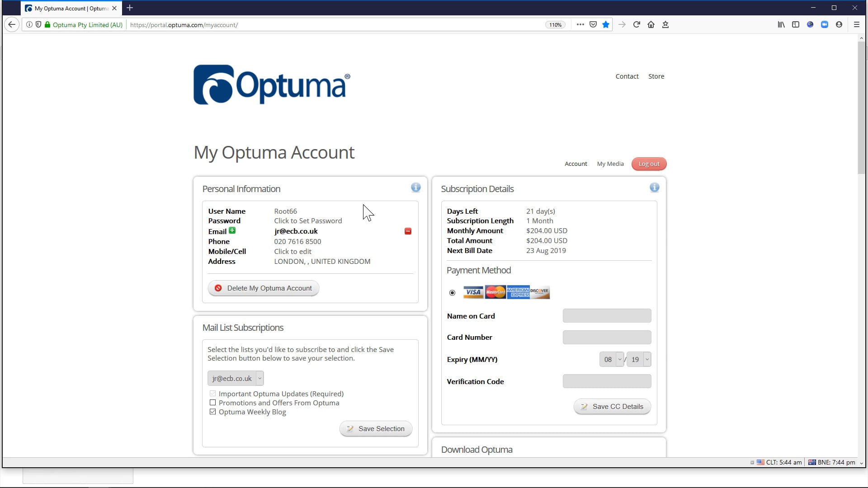The image size is (868, 488).
Task: Focus the Verification Code field
Action: [x=607, y=381]
